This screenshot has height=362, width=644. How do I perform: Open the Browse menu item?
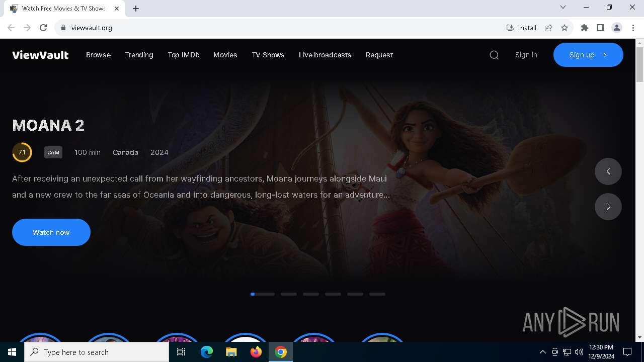(98, 55)
